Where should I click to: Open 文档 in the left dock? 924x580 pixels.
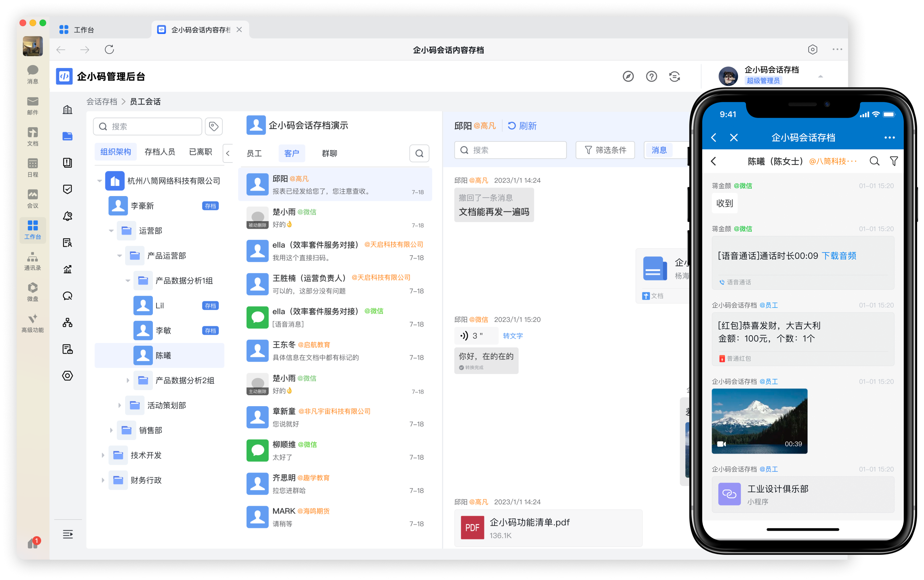(x=33, y=137)
